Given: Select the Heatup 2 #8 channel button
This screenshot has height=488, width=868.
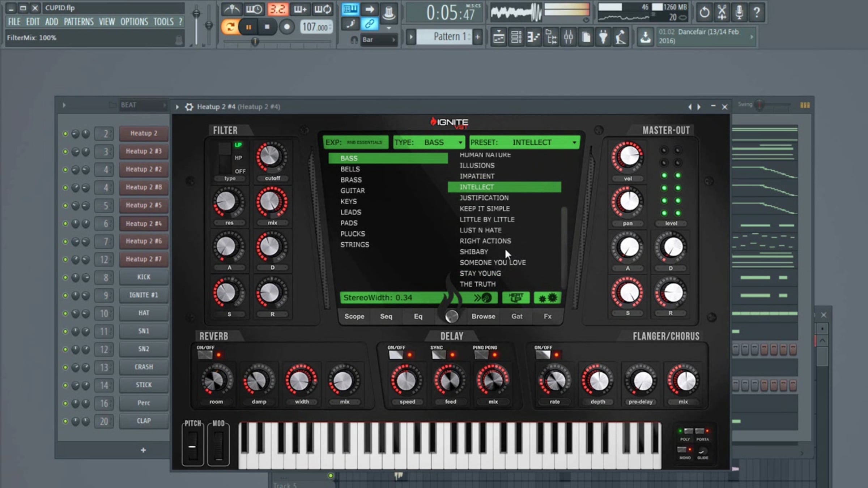Looking at the screenshot, I should click(x=144, y=187).
